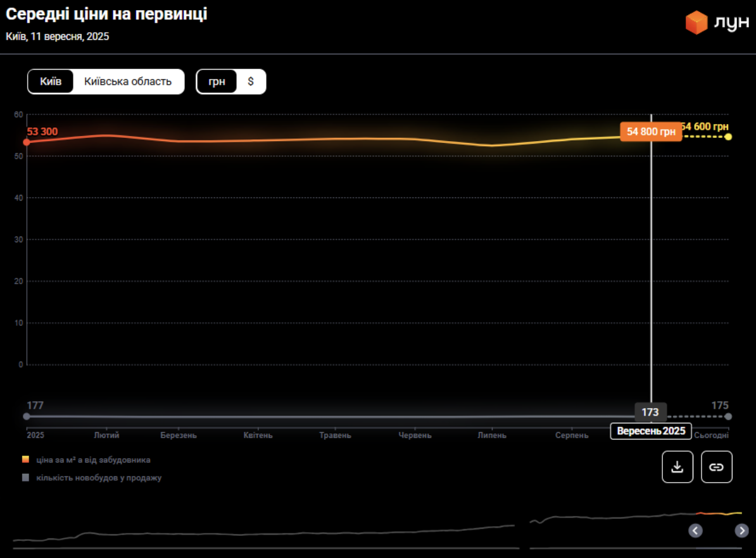
Task: Click the yellow Сьогодні endpoint on price line
Action: [728, 137]
